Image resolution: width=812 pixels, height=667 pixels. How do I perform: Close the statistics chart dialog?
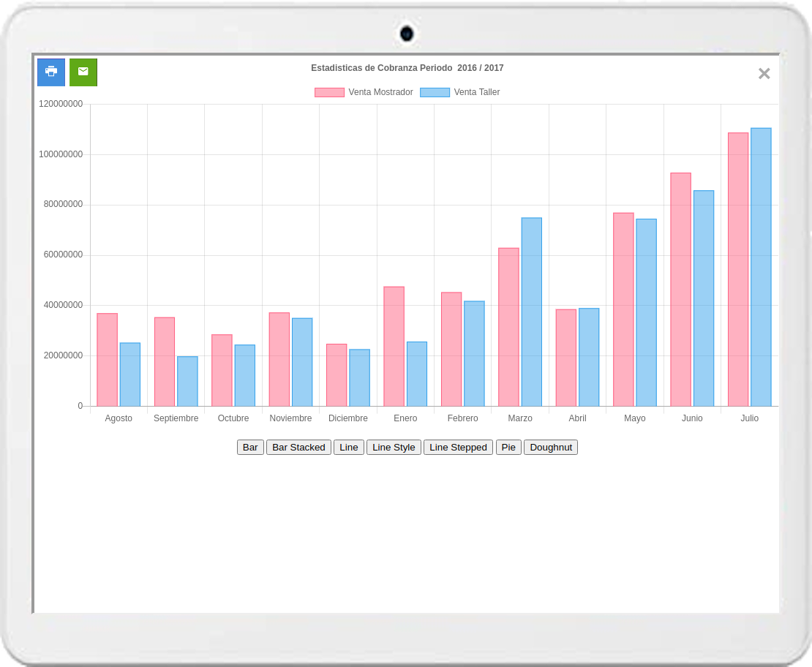[x=764, y=74]
